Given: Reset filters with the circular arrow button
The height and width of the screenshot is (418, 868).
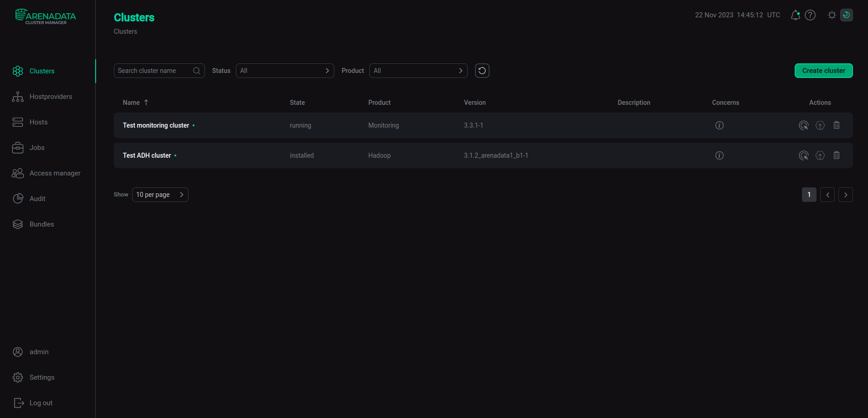Looking at the screenshot, I should pos(482,71).
